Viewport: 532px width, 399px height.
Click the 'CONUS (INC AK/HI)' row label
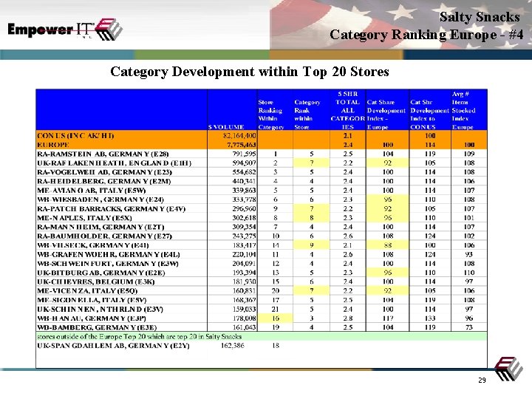pos(75,136)
